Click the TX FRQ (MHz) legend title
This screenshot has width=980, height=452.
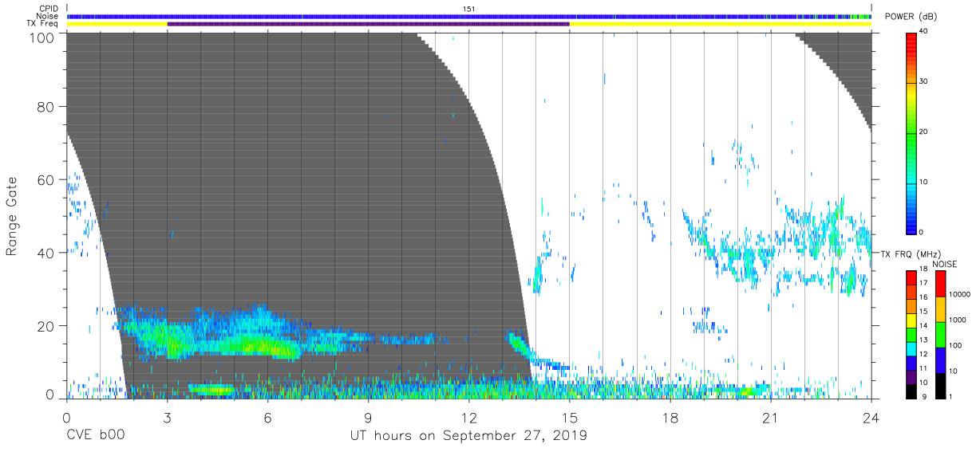point(910,254)
